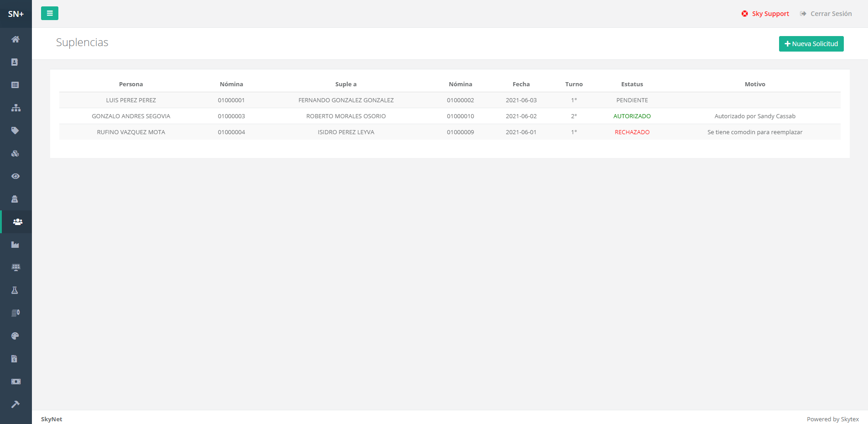Select FERNANDO GONZALEZ GONZALEZ in Suple a
This screenshot has height=424, width=868.
(346, 100)
